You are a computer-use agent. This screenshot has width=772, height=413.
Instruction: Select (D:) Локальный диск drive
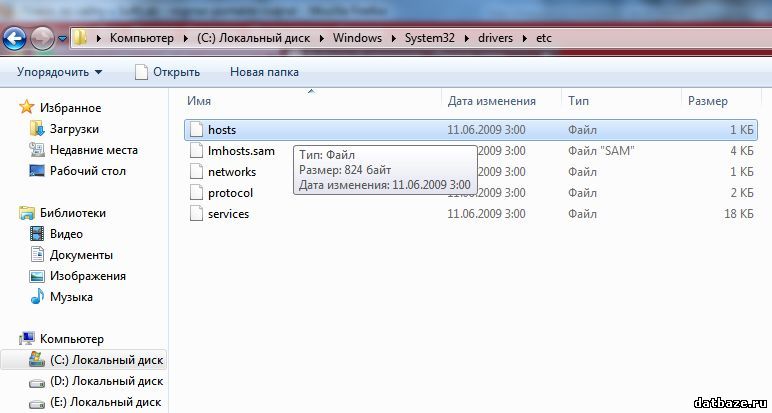106,381
